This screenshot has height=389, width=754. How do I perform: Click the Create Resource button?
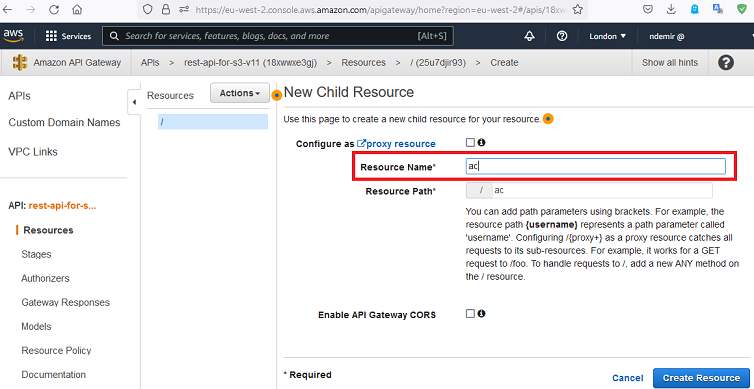pyautogui.click(x=701, y=378)
